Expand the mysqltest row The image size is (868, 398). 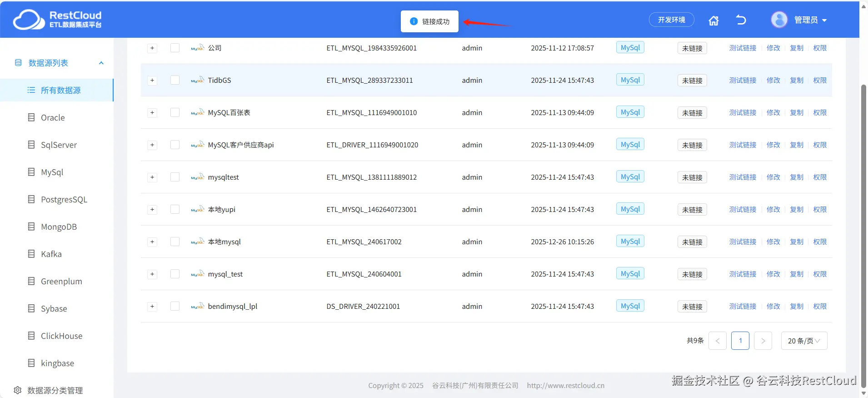point(152,177)
